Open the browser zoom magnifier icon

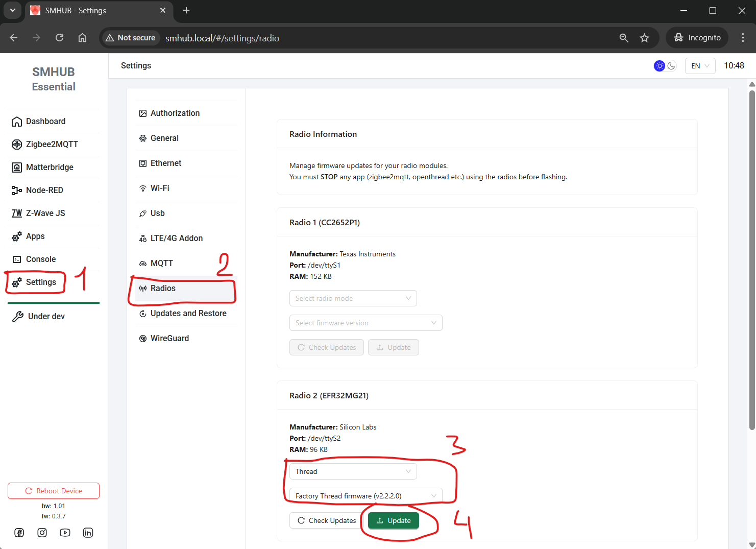(x=623, y=38)
